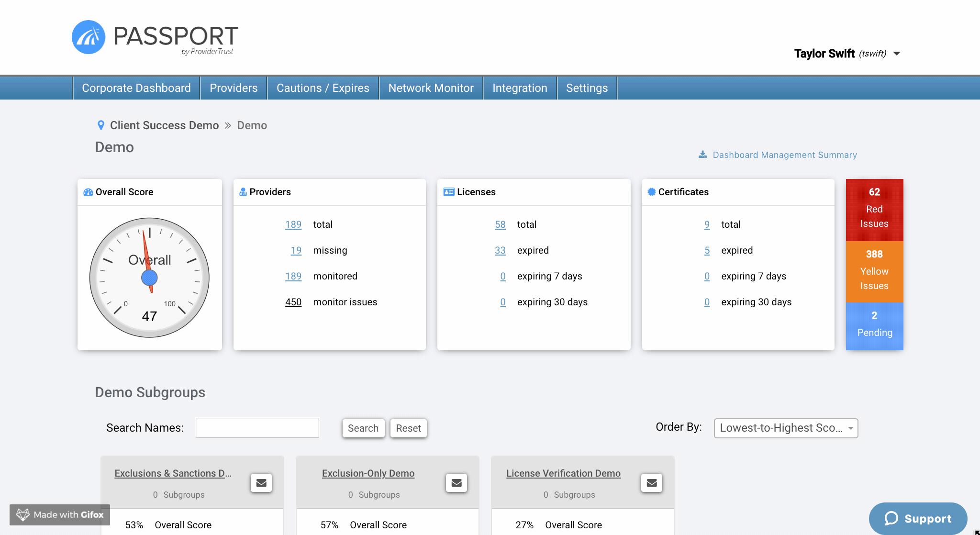This screenshot has height=535, width=980.
Task: Click the Passport logo icon
Action: (89, 37)
